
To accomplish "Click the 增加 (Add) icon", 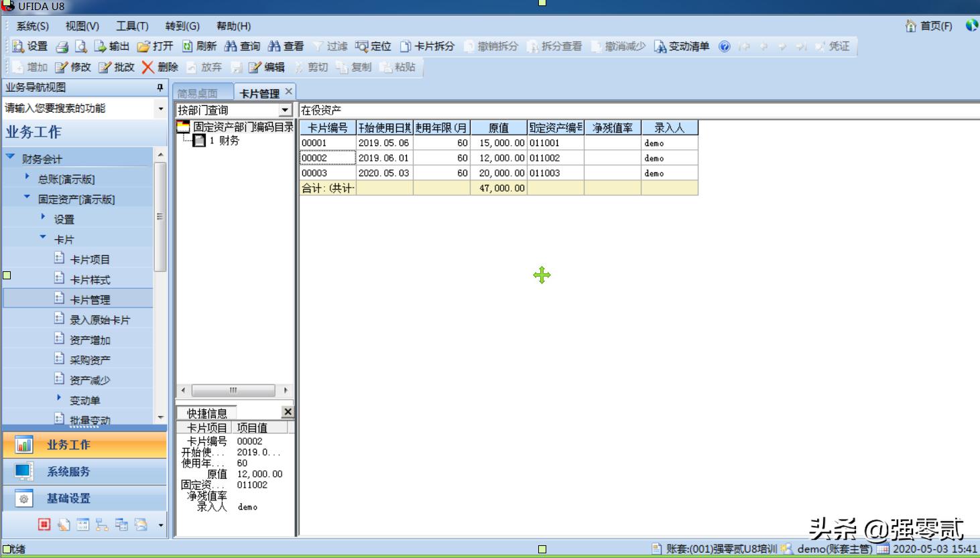I will [30, 67].
